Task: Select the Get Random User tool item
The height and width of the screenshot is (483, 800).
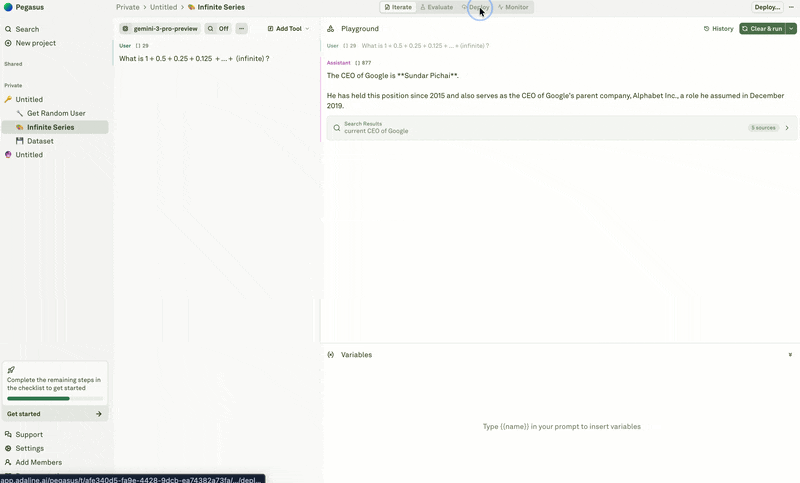Action: (x=56, y=113)
